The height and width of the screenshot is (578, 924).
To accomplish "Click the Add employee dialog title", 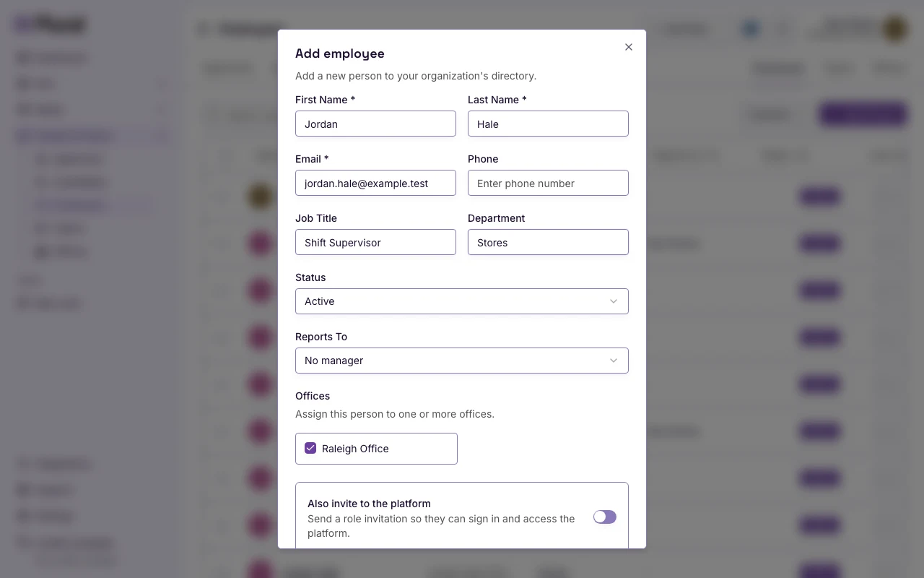I will pyautogui.click(x=340, y=53).
